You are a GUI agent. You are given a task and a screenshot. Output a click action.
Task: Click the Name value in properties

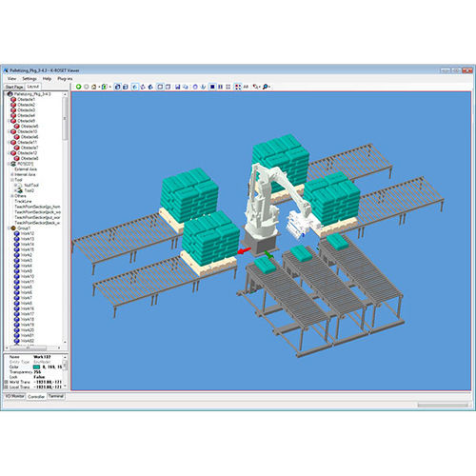(x=42, y=357)
